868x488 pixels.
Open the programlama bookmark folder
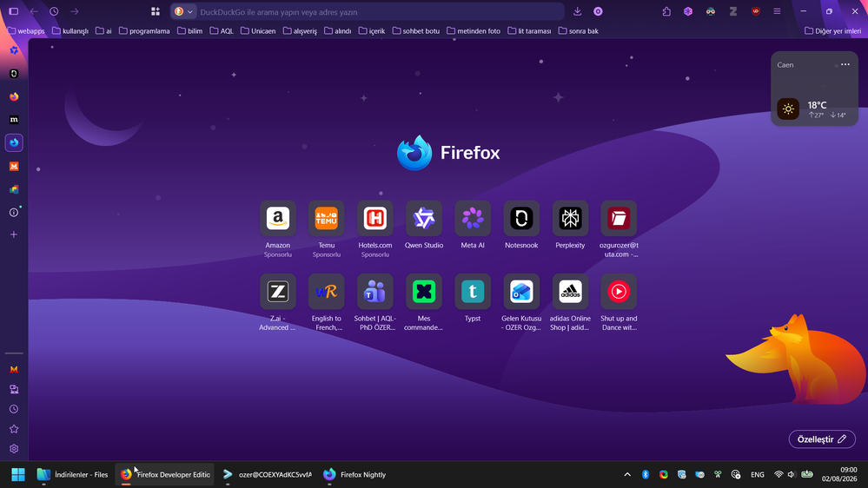click(144, 31)
